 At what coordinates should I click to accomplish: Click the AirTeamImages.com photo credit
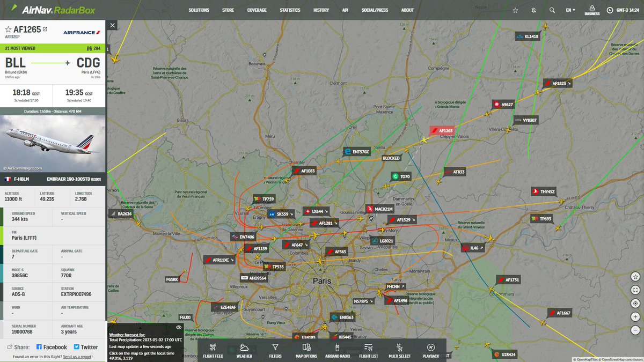tap(23, 168)
